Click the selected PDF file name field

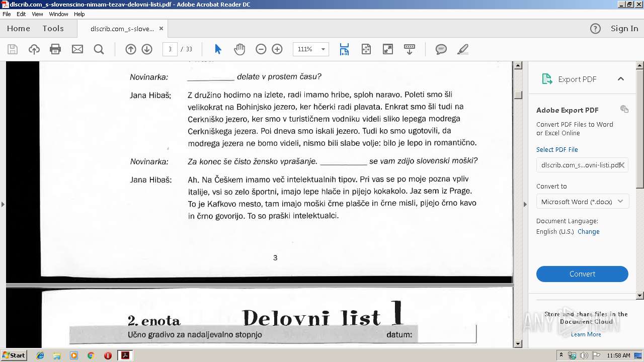(582, 165)
